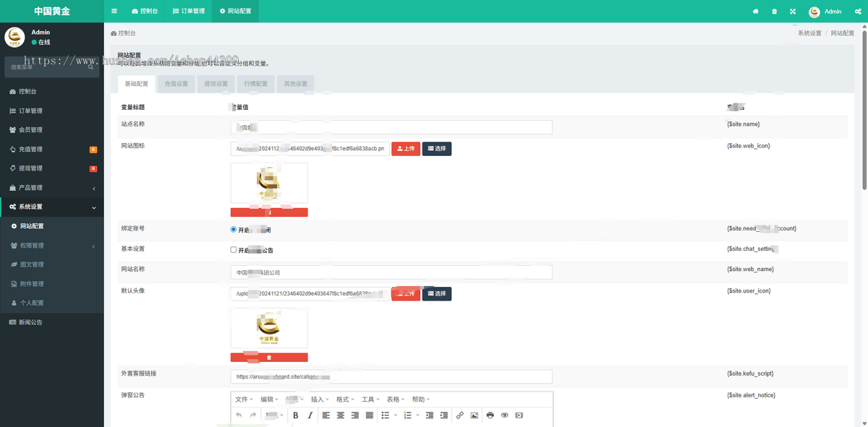This screenshot has width=868, height=427.
Task: Align text left in the editor
Action: point(326,415)
